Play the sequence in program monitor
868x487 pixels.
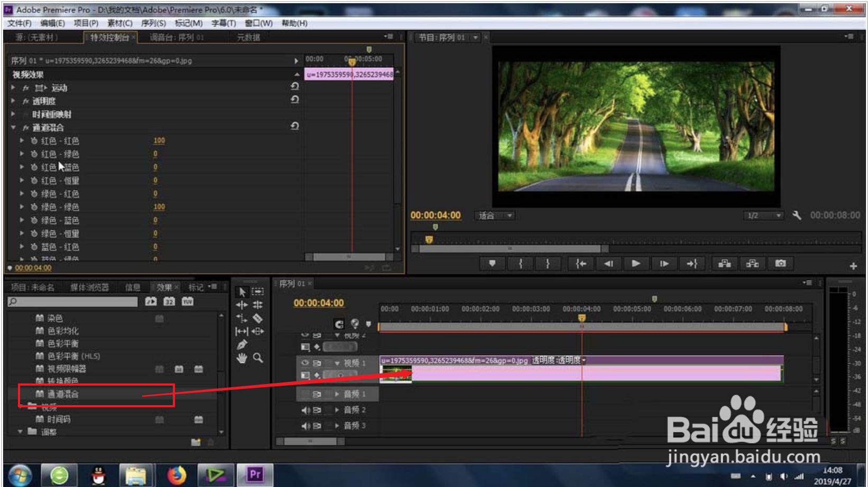(x=636, y=263)
